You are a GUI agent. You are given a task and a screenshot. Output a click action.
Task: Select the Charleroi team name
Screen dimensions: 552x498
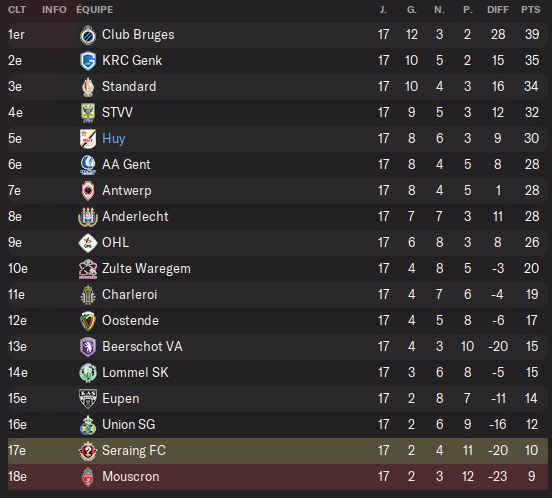coord(130,295)
